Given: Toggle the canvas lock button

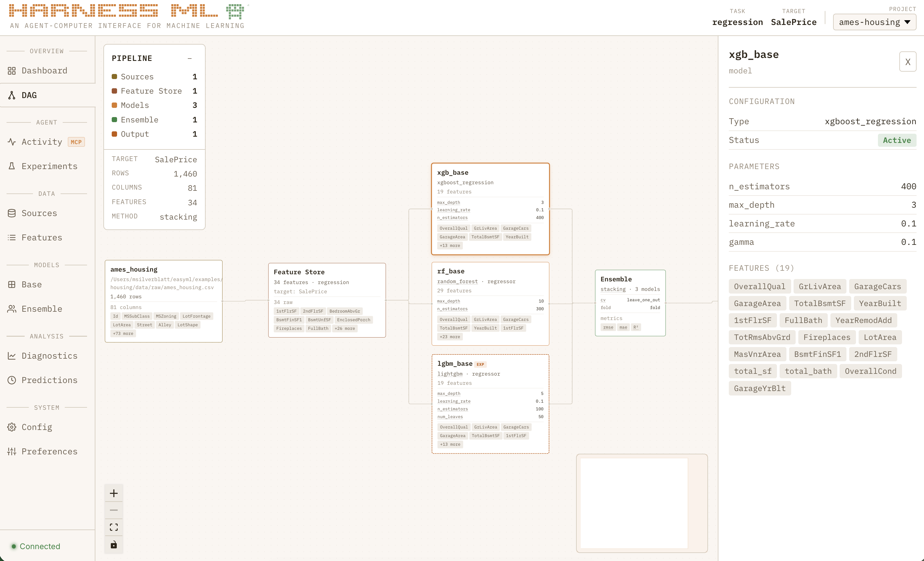Looking at the screenshot, I should pos(113,544).
